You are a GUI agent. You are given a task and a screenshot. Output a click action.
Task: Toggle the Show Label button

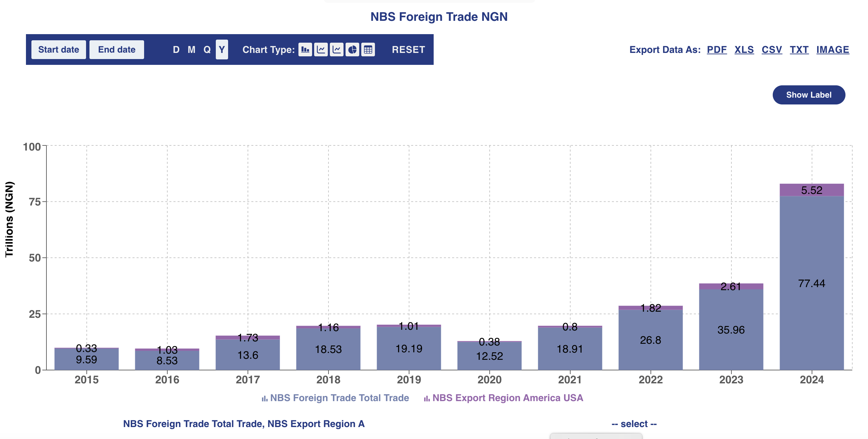[x=808, y=95]
